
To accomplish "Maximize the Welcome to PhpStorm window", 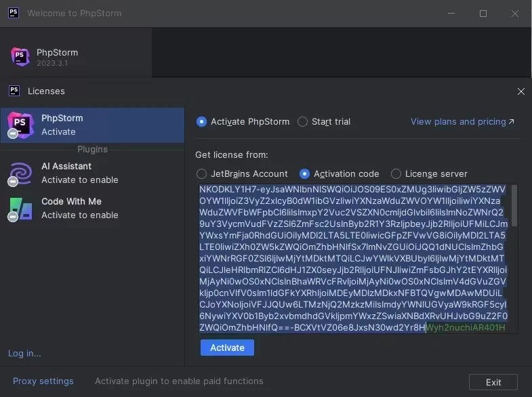I will click(x=483, y=13).
